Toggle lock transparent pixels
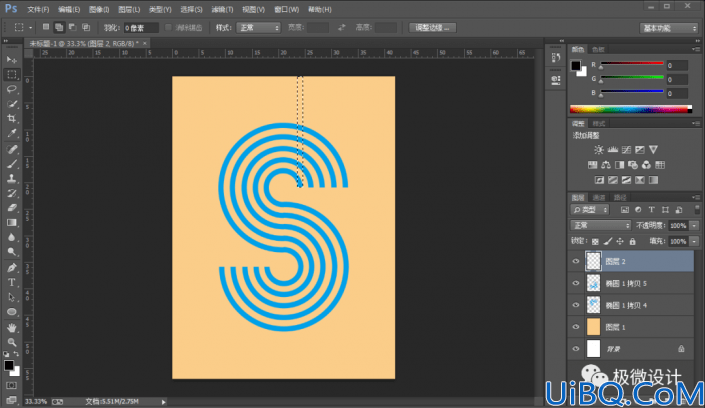Screen dimensions: 705x408 (x=595, y=242)
